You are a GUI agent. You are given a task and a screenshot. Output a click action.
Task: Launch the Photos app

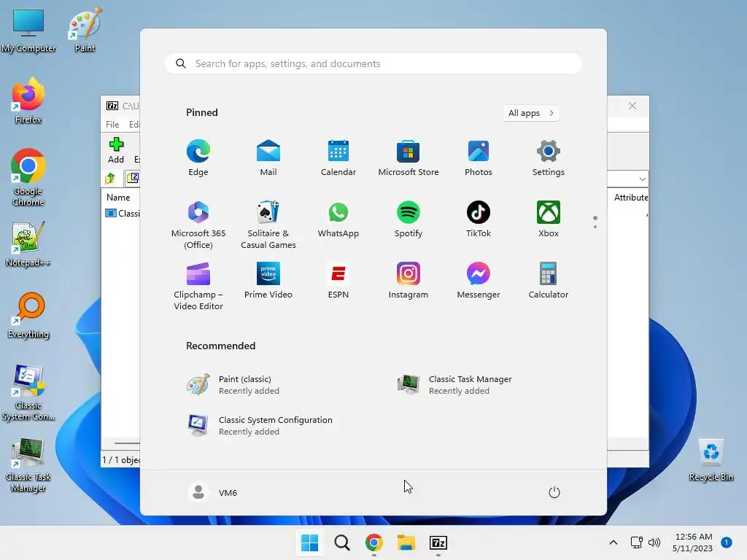point(479,158)
